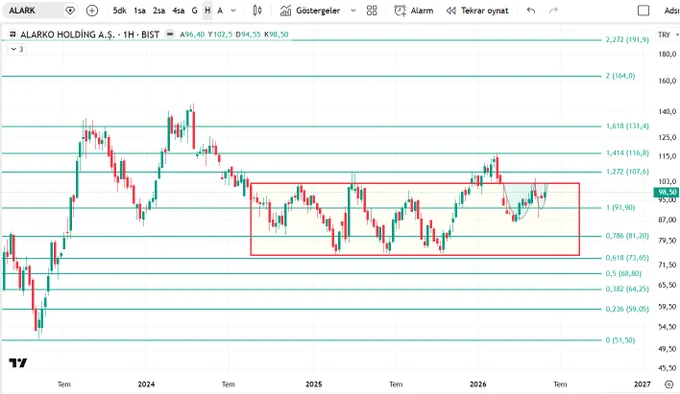Click the K98,50 close value in legend

[x=276, y=34]
